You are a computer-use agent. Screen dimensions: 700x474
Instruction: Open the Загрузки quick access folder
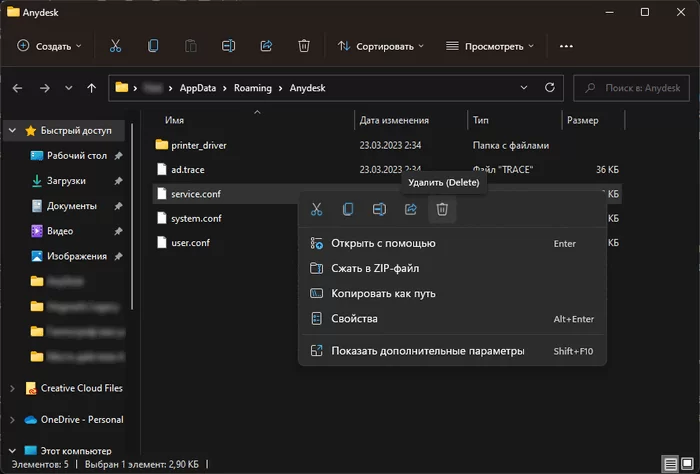coord(66,181)
